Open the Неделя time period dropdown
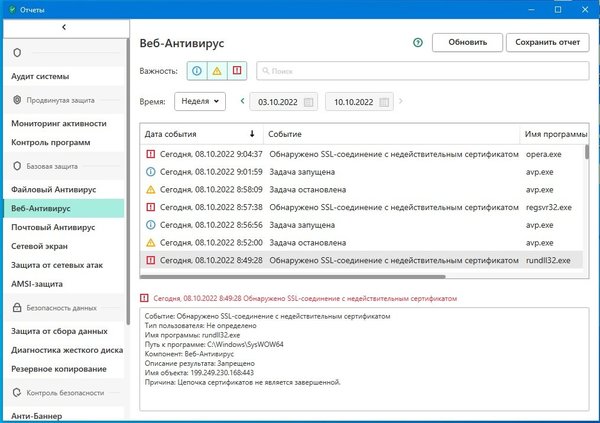 click(x=200, y=101)
